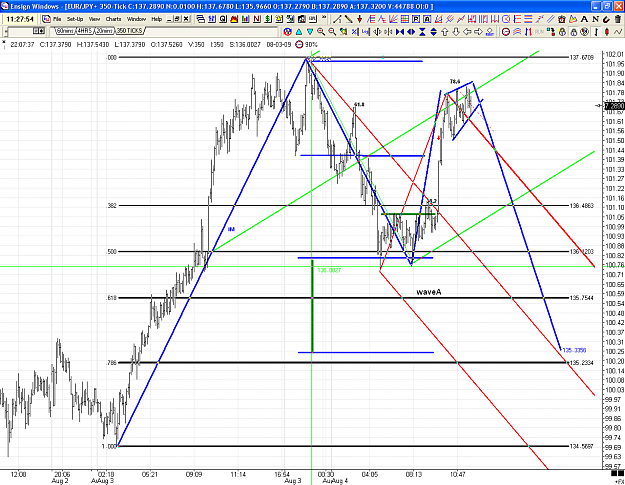The image size is (625, 485).
Task: Switch to the 4HRS chart tab
Action: [85, 31]
